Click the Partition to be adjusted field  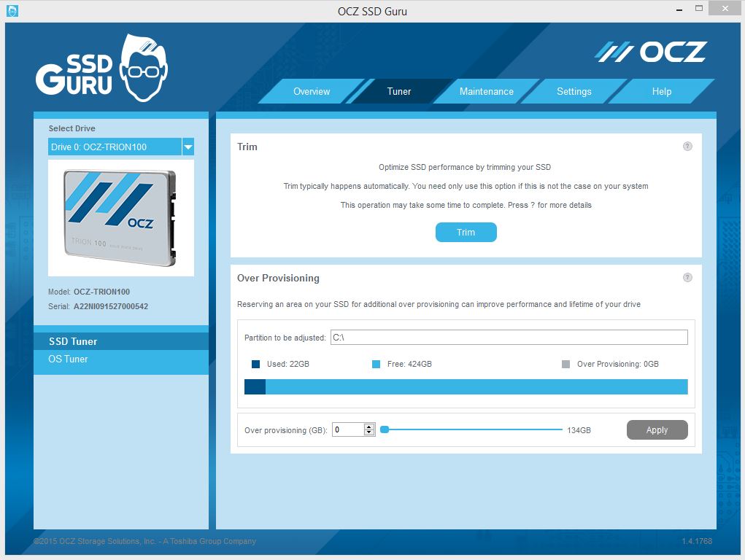point(509,337)
